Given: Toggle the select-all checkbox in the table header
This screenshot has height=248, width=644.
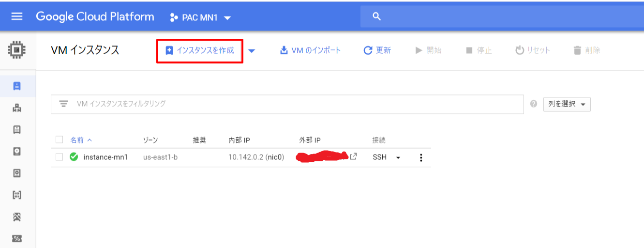Looking at the screenshot, I should [60, 140].
